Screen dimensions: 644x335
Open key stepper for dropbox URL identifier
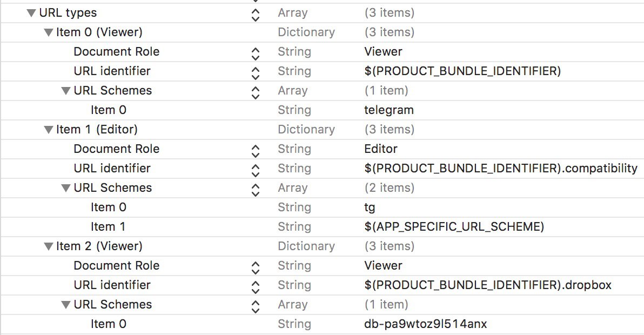pyautogui.click(x=256, y=287)
